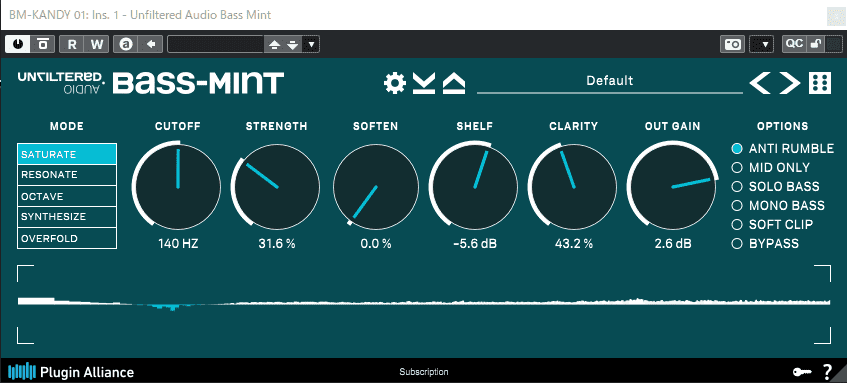Click the Bass-Mint title logo
Screen dimensions: 847x383
198,83
